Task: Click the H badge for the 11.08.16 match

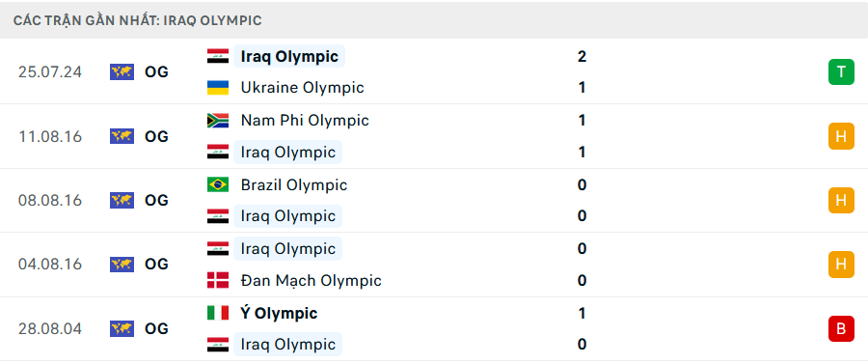Action: pos(841,136)
